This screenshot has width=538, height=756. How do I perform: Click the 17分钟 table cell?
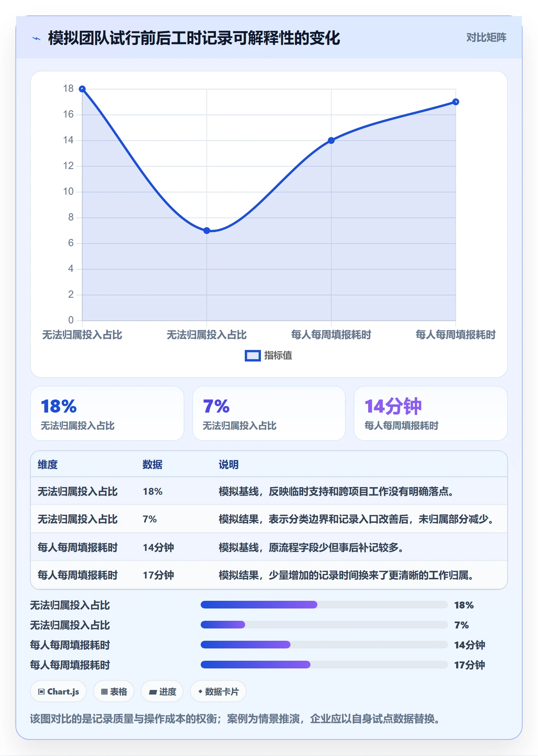pyautogui.click(x=158, y=575)
